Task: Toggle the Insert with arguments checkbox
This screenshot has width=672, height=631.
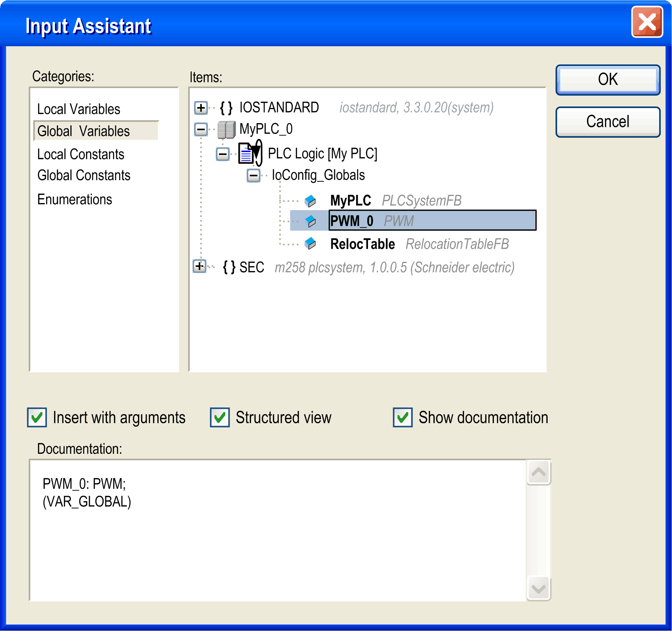Action: 37,417
